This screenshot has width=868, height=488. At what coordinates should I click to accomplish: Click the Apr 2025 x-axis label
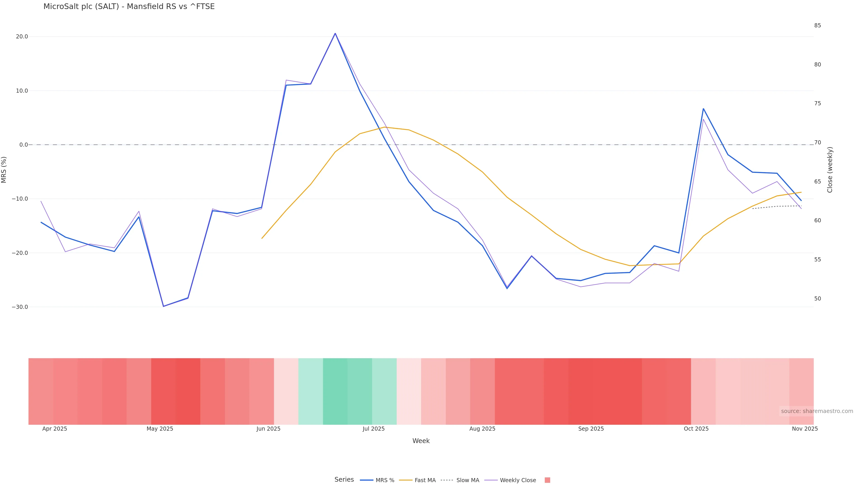[x=54, y=429]
